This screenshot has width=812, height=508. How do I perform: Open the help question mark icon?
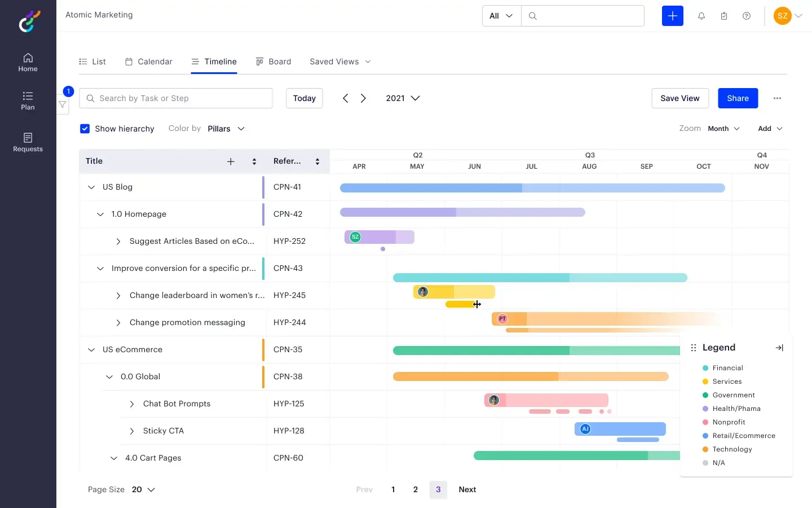click(747, 16)
